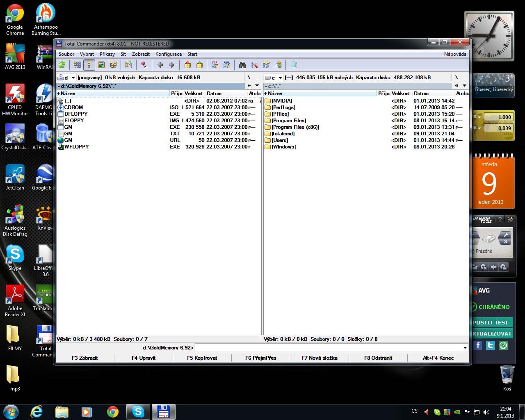
Task: Go to root in right panel backslash button
Action: point(457,78)
